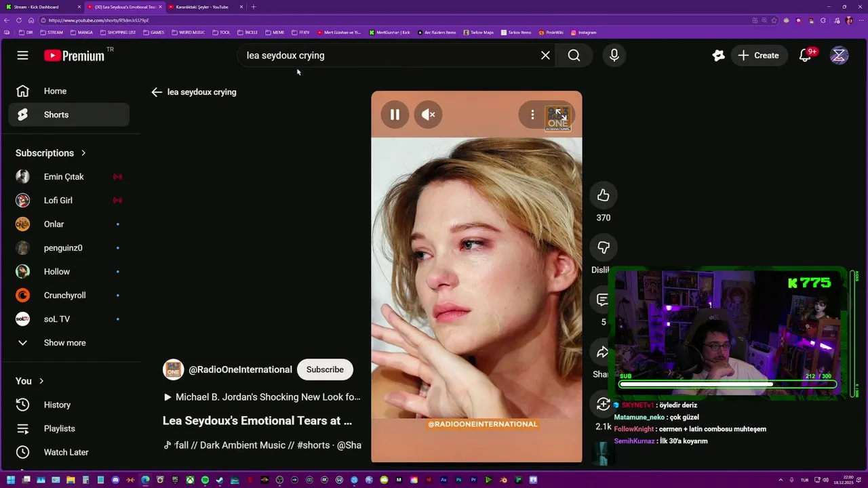The width and height of the screenshot is (868, 488).
Task: Subscribe to RadioOneInternational
Action: (325, 369)
